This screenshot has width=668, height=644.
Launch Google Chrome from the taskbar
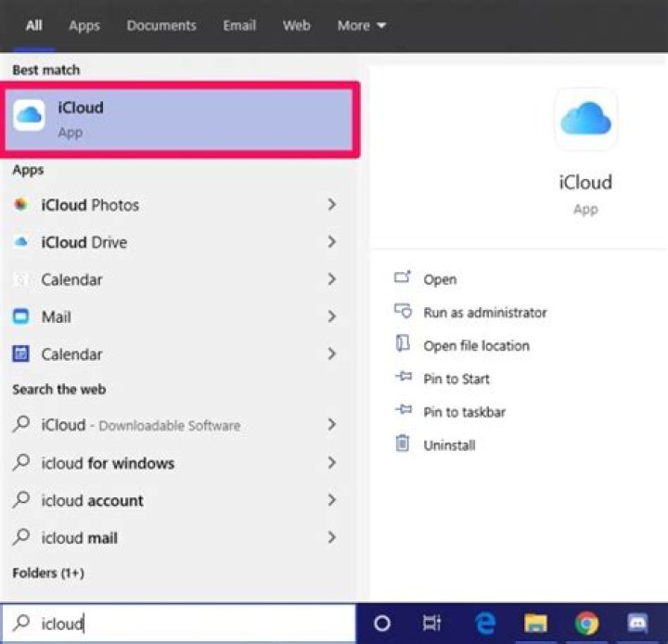pyautogui.click(x=585, y=624)
